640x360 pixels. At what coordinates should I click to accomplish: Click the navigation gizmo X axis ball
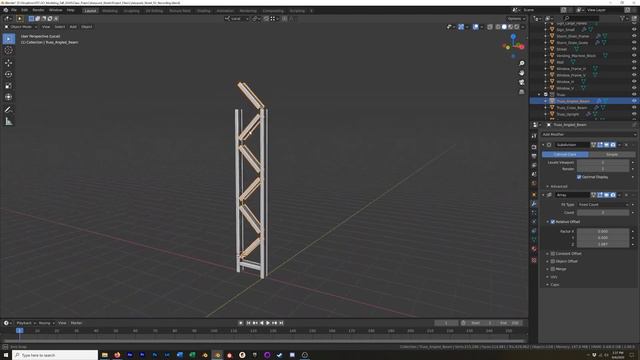click(521, 47)
